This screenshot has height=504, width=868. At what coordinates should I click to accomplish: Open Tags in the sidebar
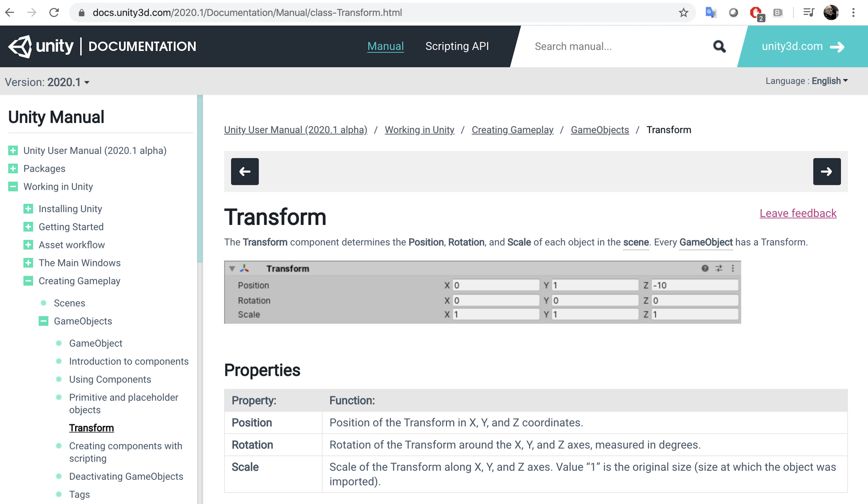click(79, 494)
